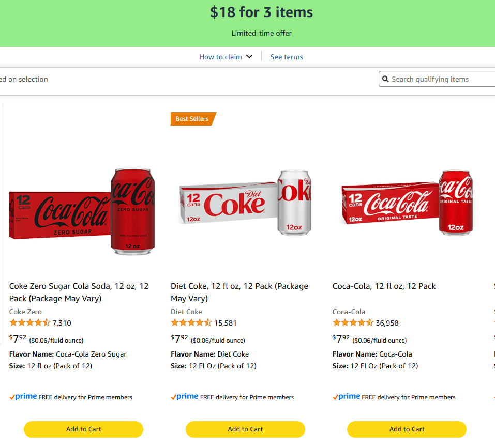The image size is (495, 448).
Task: Expand the How to claim dropdown
Action: (226, 57)
